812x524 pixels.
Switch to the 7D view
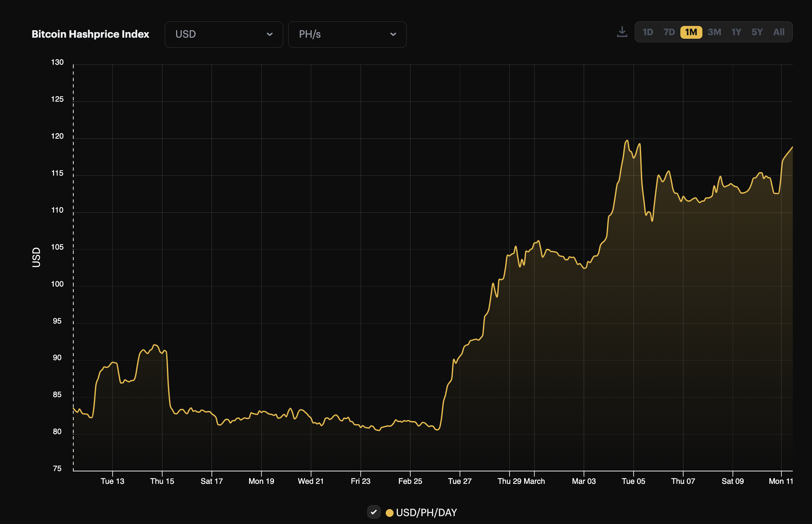pyautogui.click(x=669, y=32)
